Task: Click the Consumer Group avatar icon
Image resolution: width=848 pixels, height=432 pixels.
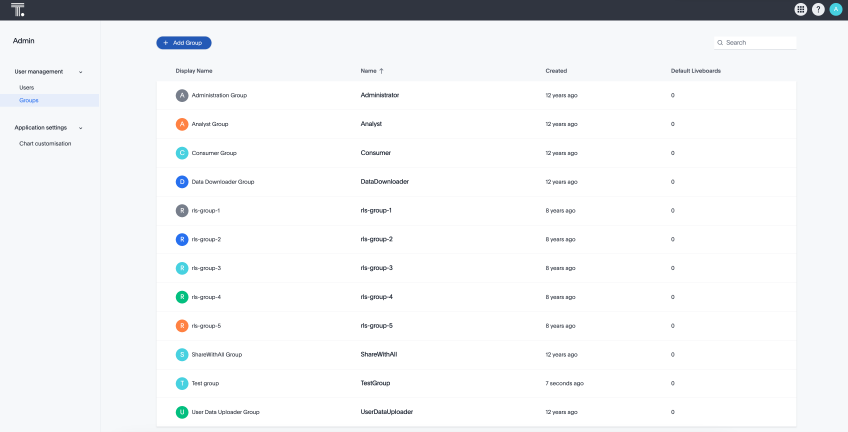Action: tap(182, 153)
